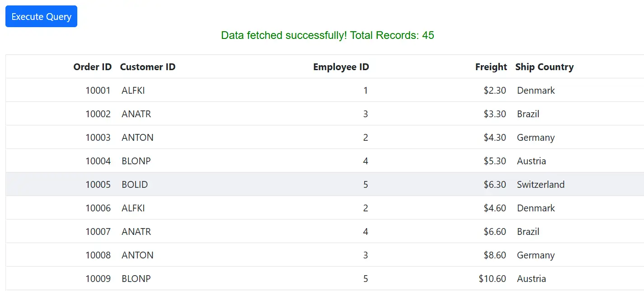Click the BOLID customer cell
644x291 pixels.
135,185
